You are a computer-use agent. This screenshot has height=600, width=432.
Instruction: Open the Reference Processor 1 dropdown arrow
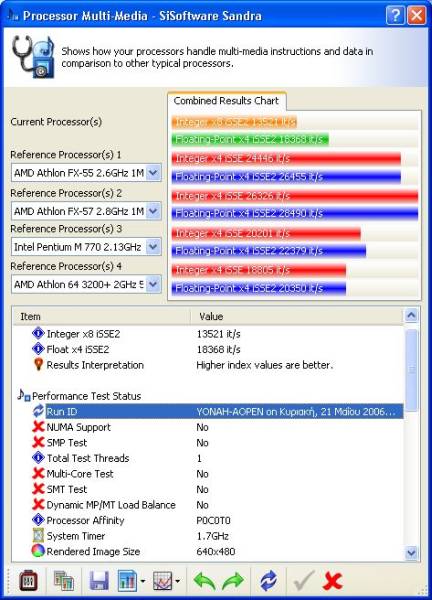153,173
